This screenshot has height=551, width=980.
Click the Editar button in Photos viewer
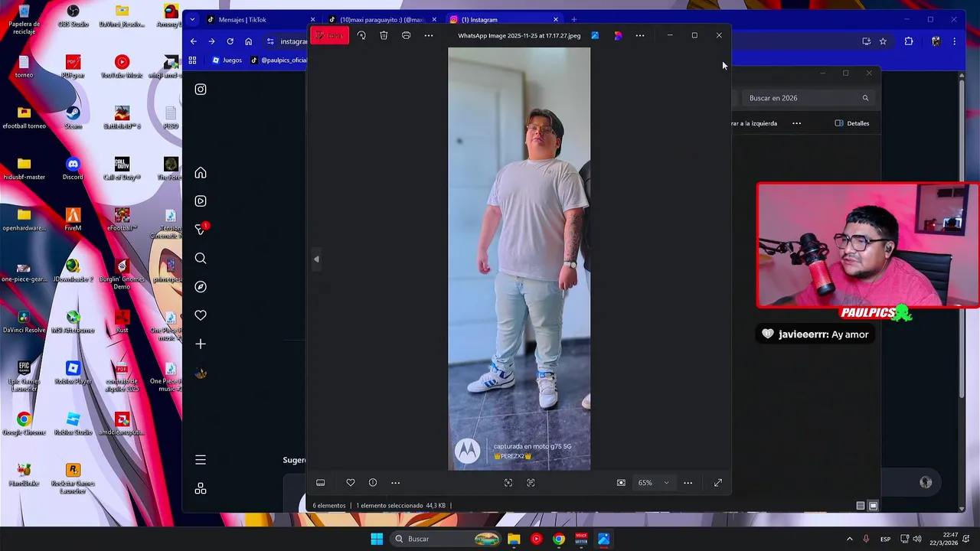click(x=330, y=35)
